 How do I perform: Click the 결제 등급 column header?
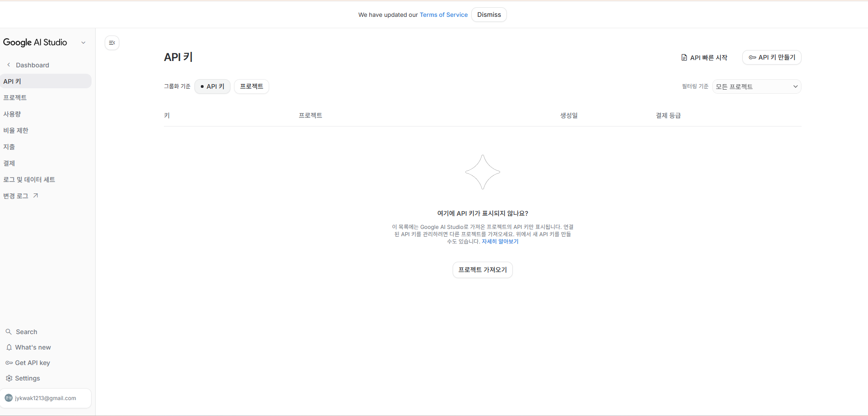click(668, 116)
